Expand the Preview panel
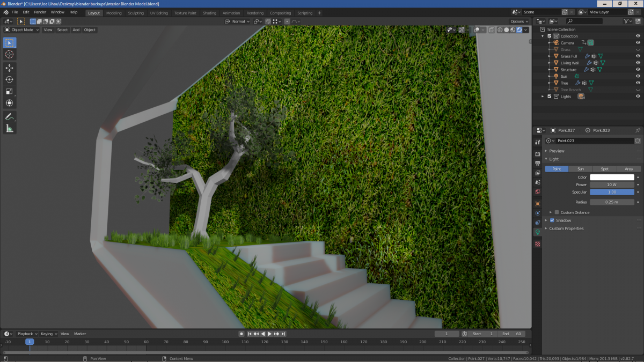 [x=557, y=151]
